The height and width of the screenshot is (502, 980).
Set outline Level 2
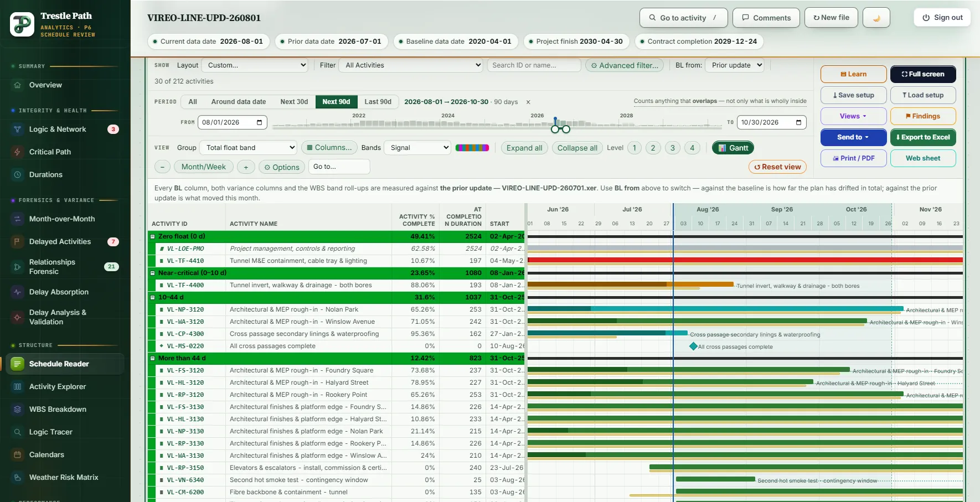tap(653, 148)
